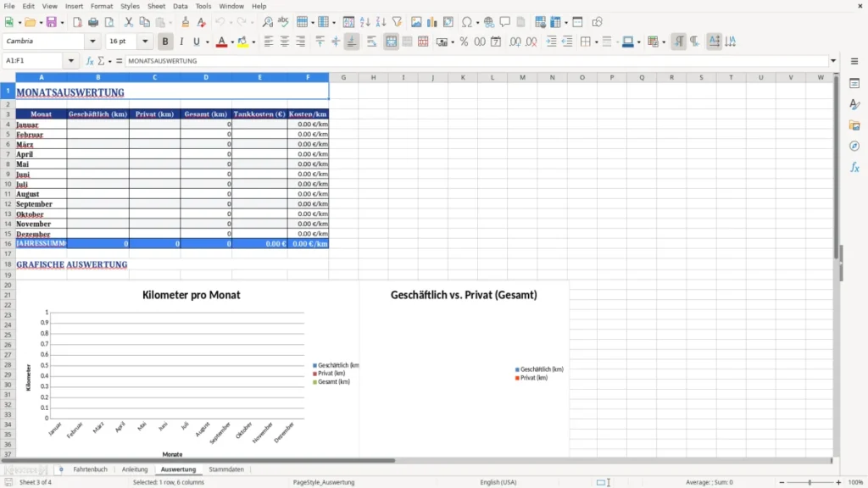Open the Data menu
Image resolution: width=868 pixels, height=488 pixels.
[180, 6]
